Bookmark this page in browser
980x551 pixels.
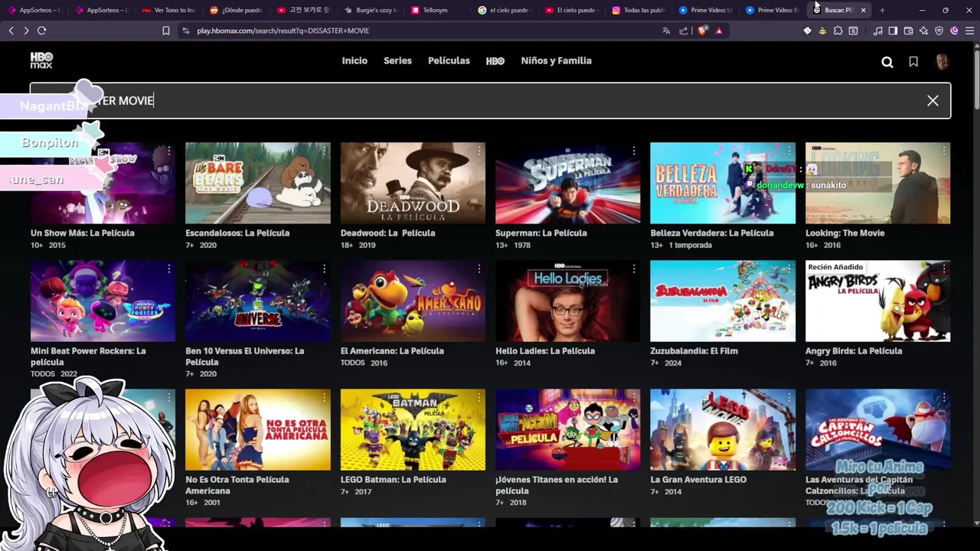click(x=165, y=31)
